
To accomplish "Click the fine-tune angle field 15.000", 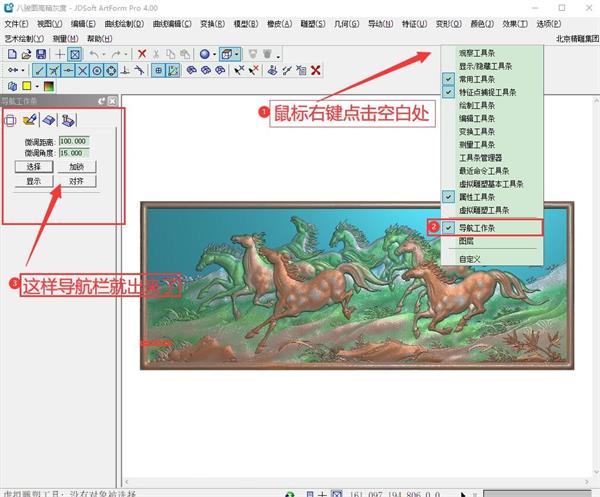I will tap(74, 153).
